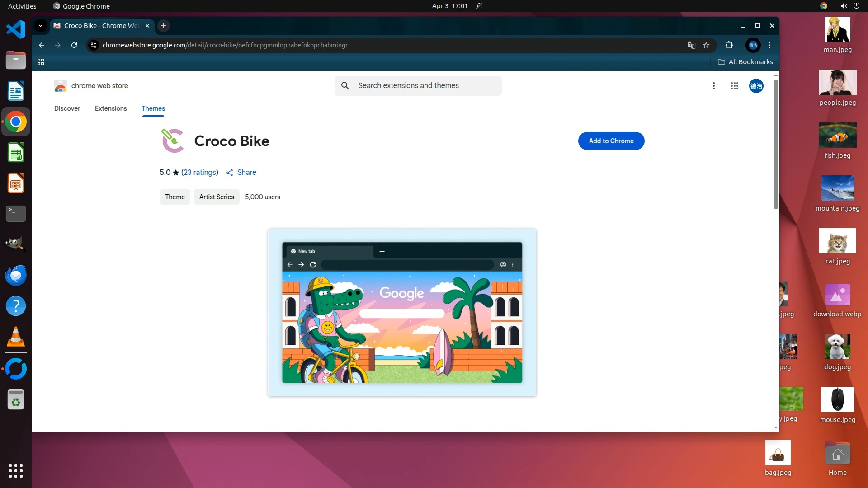Click the bookmark star icon

[x=706, y=45]
